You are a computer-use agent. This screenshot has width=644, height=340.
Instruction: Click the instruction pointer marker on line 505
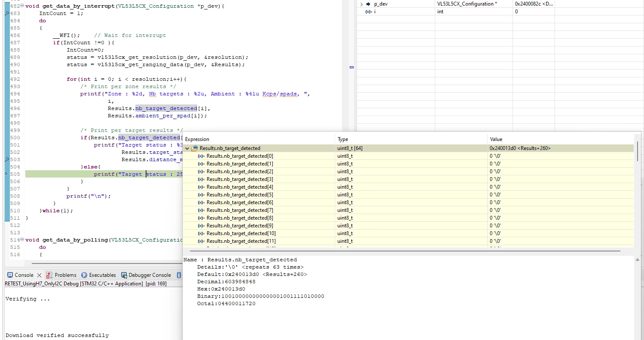coord(7,174)
